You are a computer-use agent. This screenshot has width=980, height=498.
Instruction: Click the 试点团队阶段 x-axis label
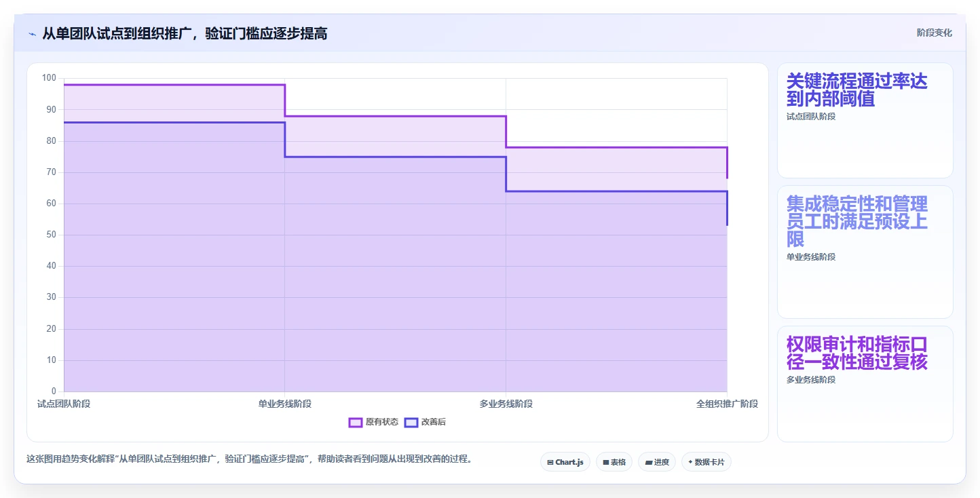click(64, 404)
